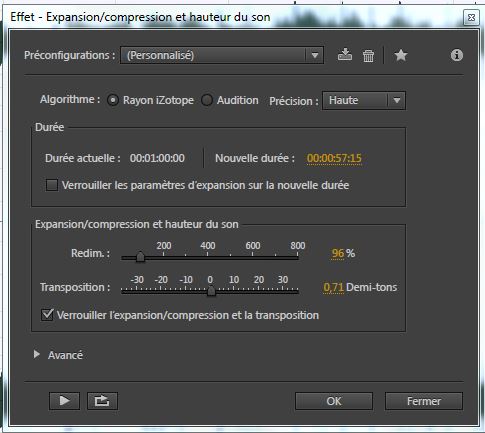The height and width of the screenshot is (433, 485).
Task: Click the OK button
Action: 334,401
